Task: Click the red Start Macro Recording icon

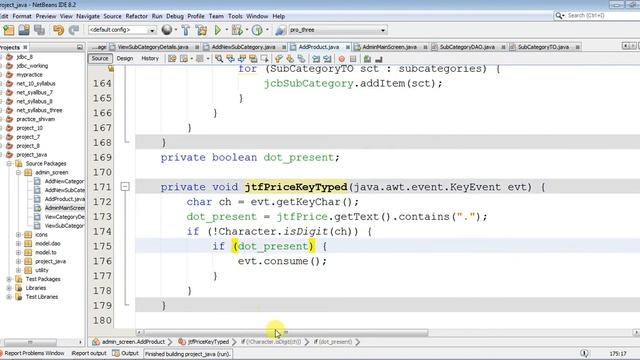Action: [x=342, y=59]
